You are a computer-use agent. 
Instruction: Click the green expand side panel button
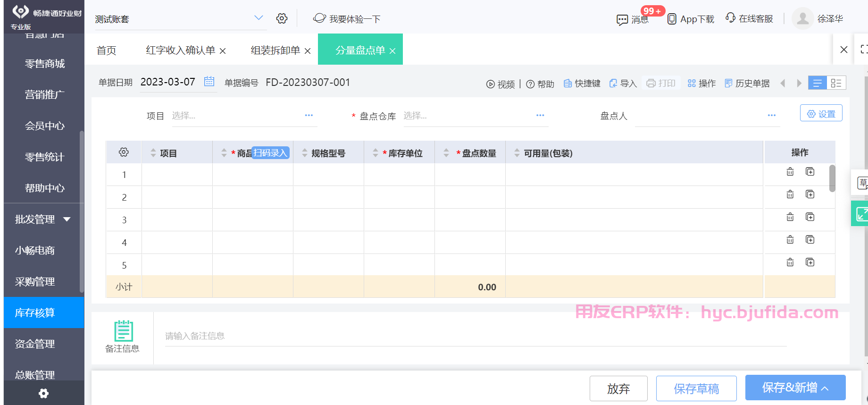coord(860,213)
